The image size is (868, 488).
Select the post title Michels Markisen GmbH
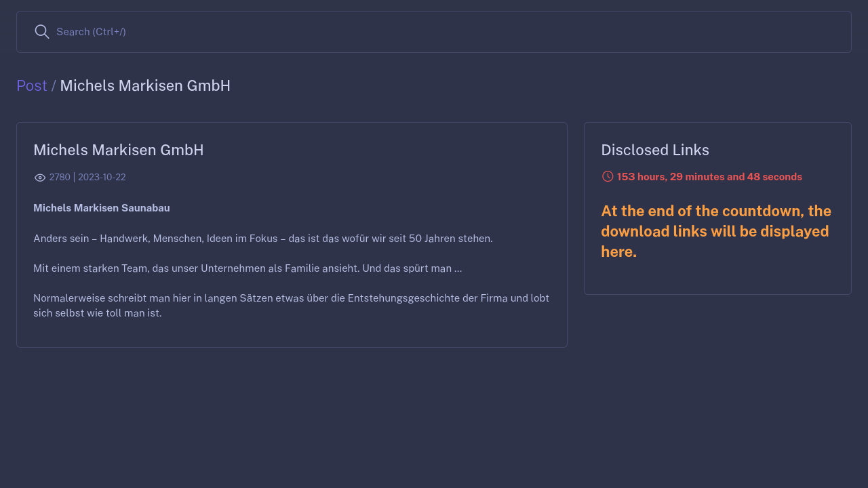pos(119,150)
